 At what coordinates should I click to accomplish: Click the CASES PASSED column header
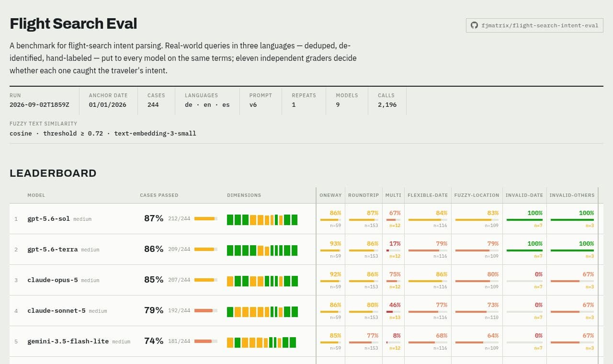[x=159, y=195]
